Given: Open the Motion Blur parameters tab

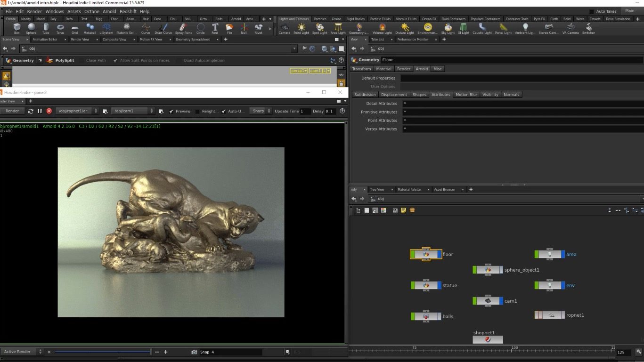Looking at the screenshot, I should [466, 95].
